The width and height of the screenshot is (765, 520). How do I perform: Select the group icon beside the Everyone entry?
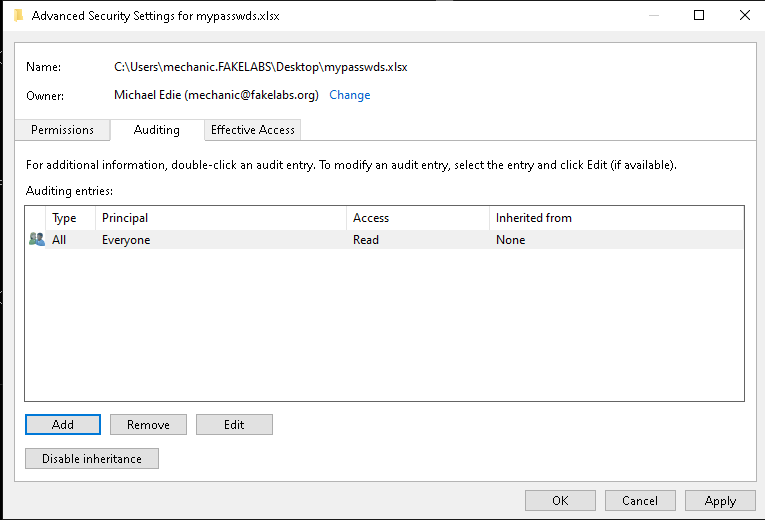click(37, 240)
